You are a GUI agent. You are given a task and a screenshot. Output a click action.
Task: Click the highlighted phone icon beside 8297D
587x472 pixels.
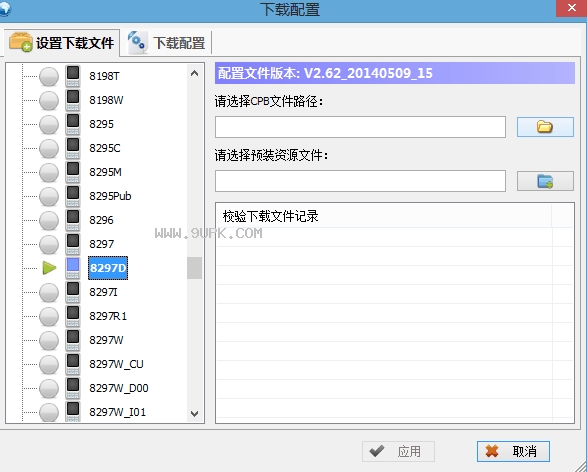(x=73, y=268)
